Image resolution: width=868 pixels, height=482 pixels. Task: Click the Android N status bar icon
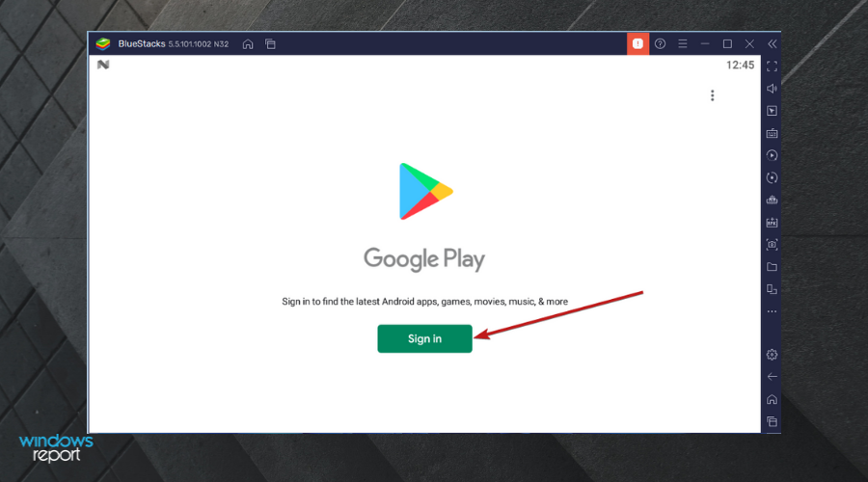pyautogui.click(x=103, y=65)
